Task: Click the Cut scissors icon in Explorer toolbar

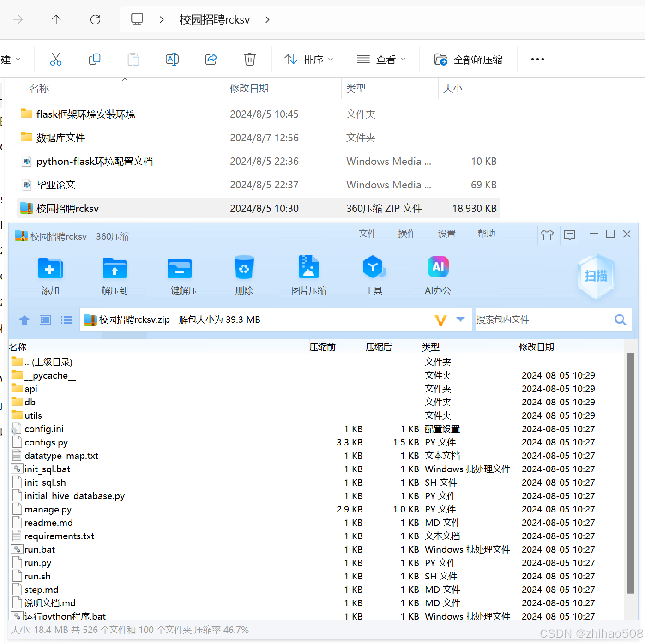Action: click(x=56, y=59)
